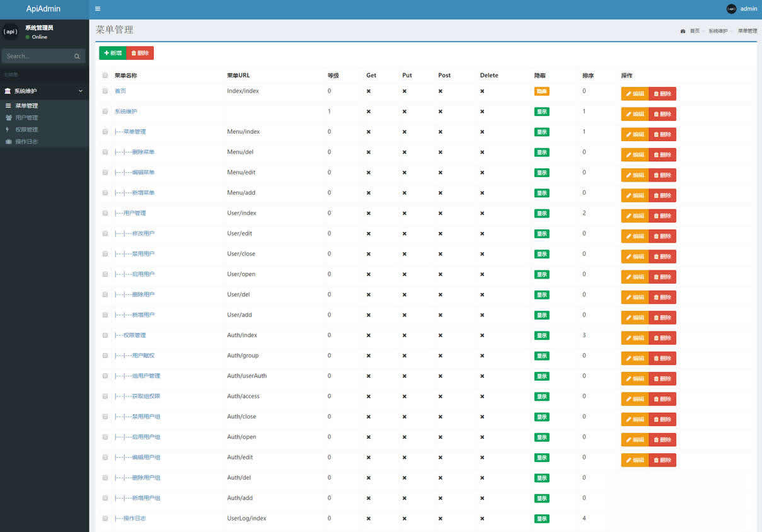This screenshot has width=762, height=532.
Task: Check the select-all checkbox in table header
Action: tap(105, 74)
